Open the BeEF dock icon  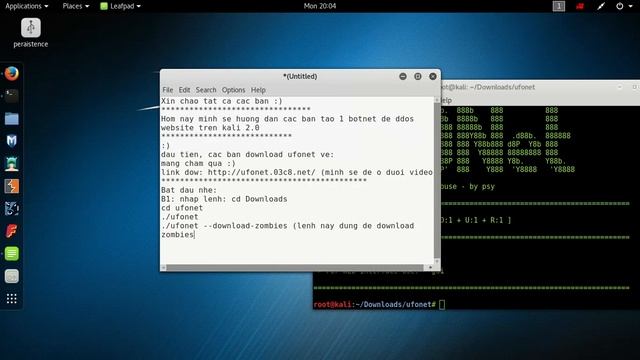[11, 209]
